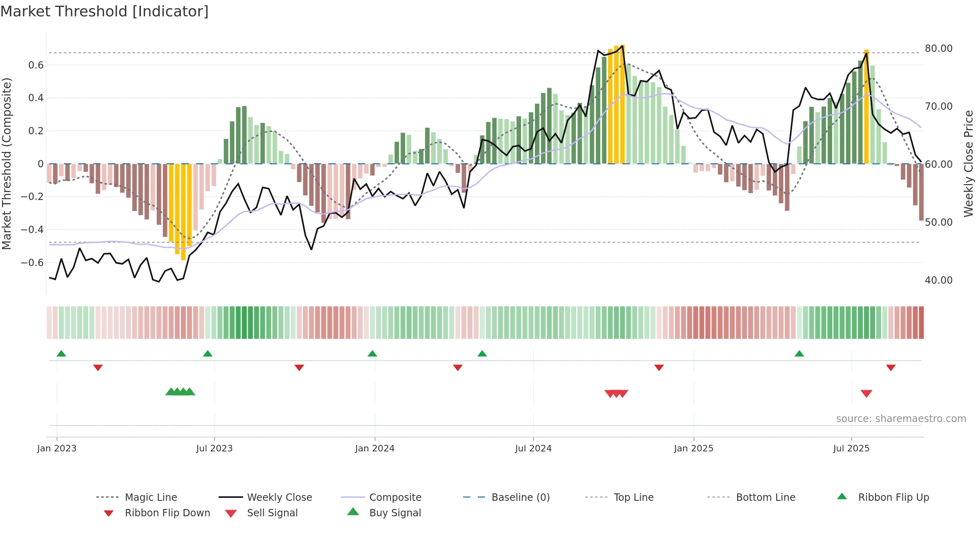Click the ribbon flip down marker near Apr 2024

pyautogui.click(x=458, y=368)
